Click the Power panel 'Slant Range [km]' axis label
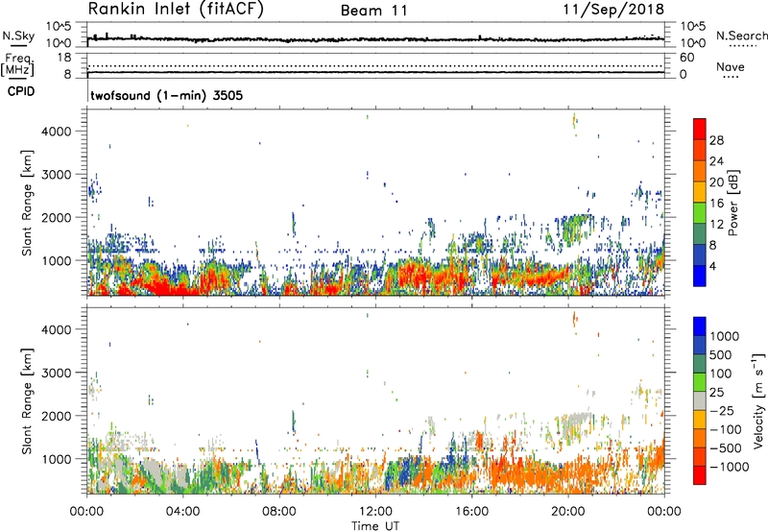 pos(27,203)
